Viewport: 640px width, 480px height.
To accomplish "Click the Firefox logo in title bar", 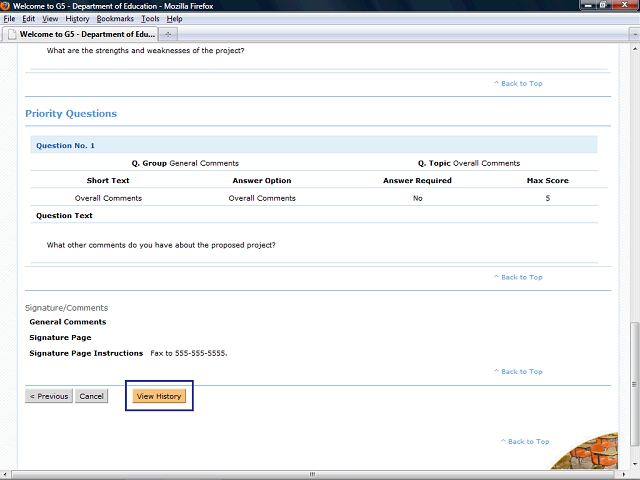I will click(5, 6).
